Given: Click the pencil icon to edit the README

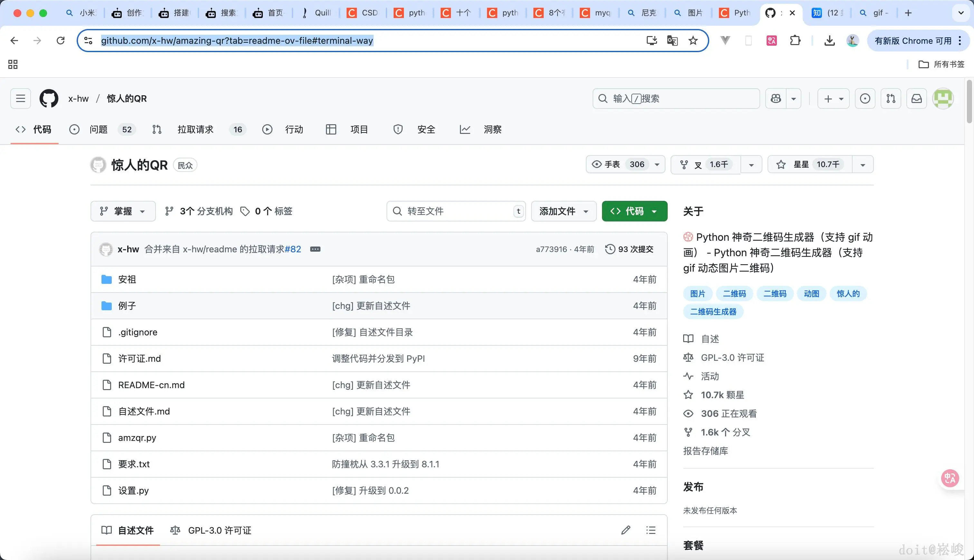Looking at the screenshot, I should (x=626, y=530).
